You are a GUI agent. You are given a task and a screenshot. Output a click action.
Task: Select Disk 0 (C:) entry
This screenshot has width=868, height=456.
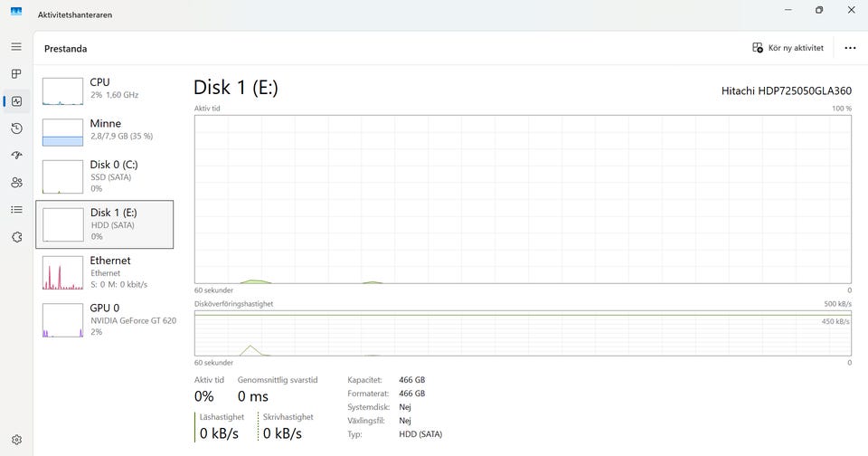tap(105, 176)
